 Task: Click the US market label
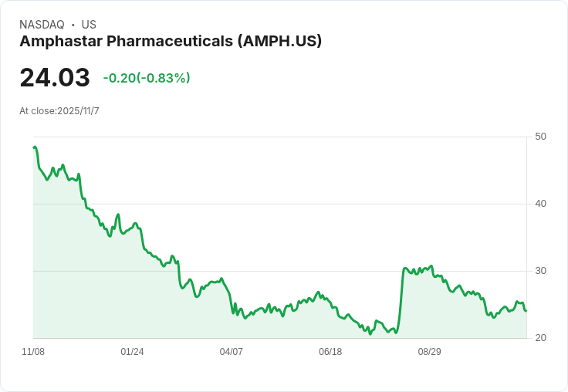click(89, 25)
